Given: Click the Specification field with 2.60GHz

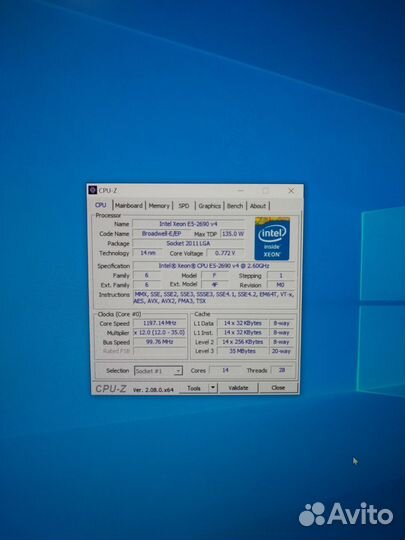Looking at the screenshot, I should coord(214,266).
